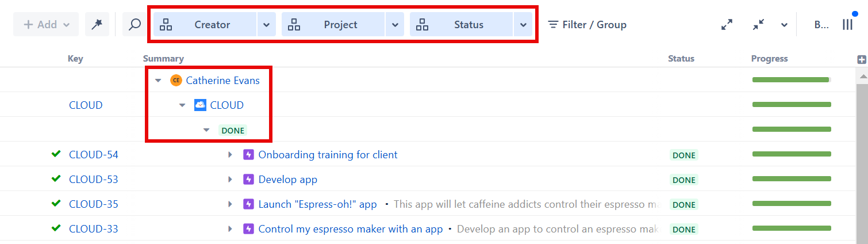This screenshot has height=244, width=868.
Task: Click the CLOUD project cloud icon
Action: click(x=200, y=105)
